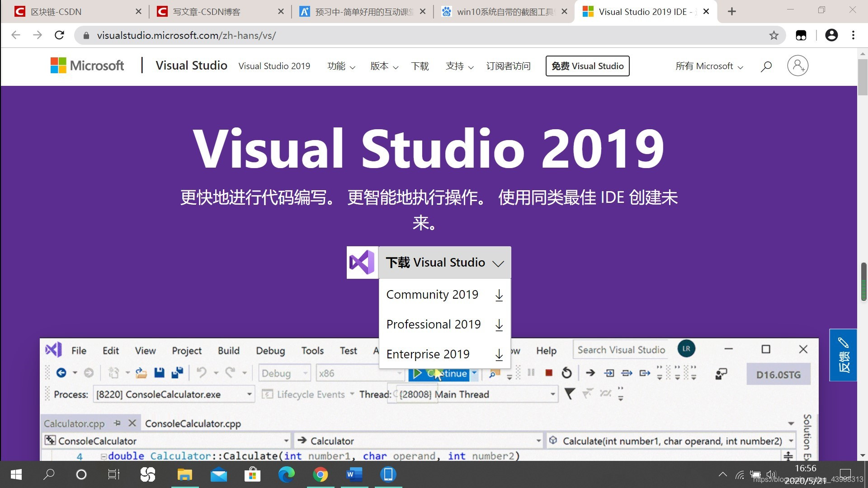868x488 pixels.
Task: Open Windows taskbar search
Action: point(48,474)
